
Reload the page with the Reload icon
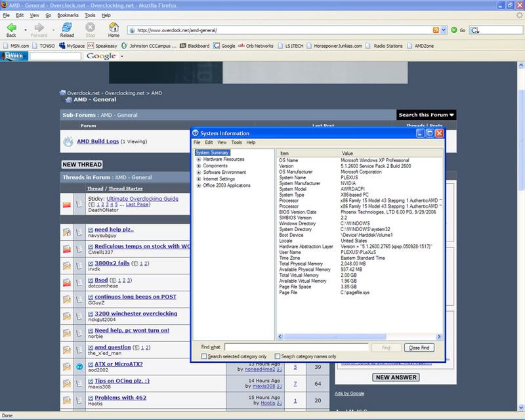67,27
